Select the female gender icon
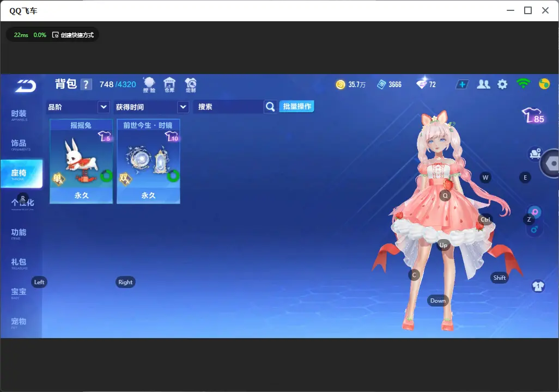The height and width of the screenshot is (392, 559). 535,212
